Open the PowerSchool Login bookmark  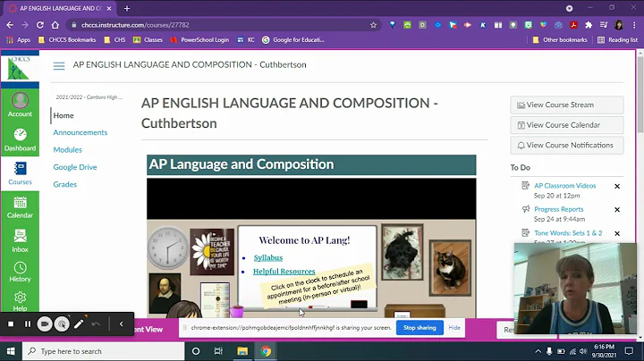click(x=199, y=40)
